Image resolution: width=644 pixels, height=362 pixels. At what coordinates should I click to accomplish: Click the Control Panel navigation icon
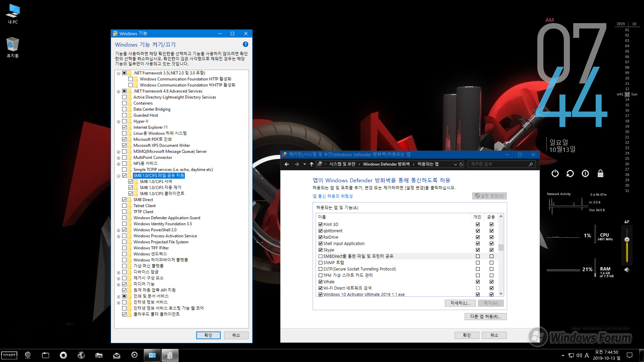tap(319, 164)
